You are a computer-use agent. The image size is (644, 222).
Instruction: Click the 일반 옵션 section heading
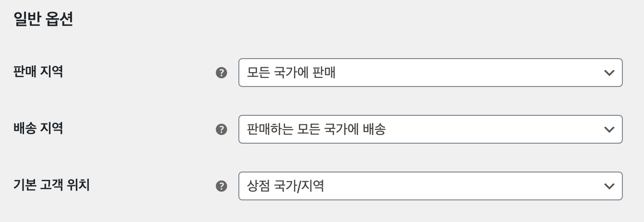pos(43,20)
